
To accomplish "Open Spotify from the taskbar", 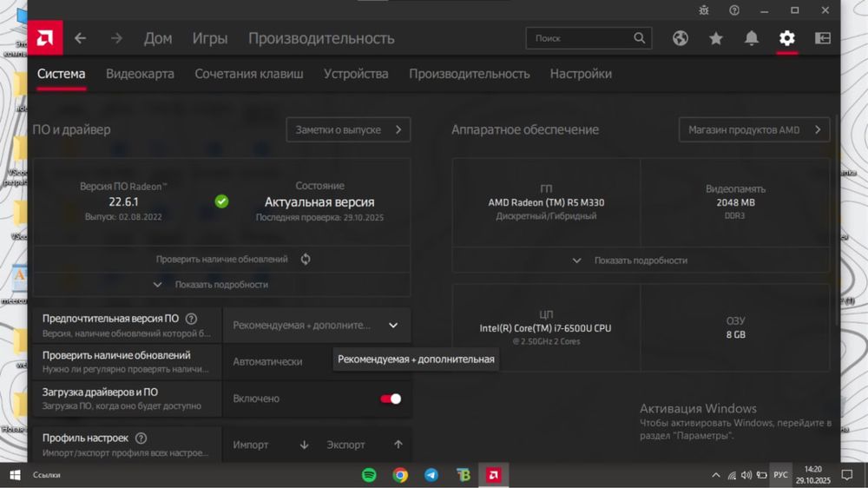I will pos(369,475).
